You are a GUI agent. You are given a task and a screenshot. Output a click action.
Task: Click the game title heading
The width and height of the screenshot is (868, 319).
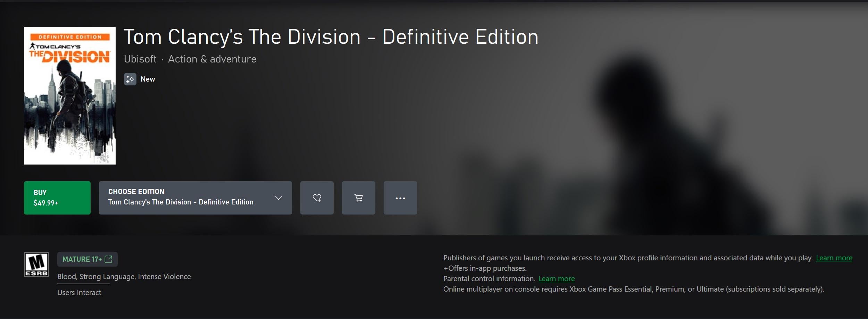pos(331,37)
